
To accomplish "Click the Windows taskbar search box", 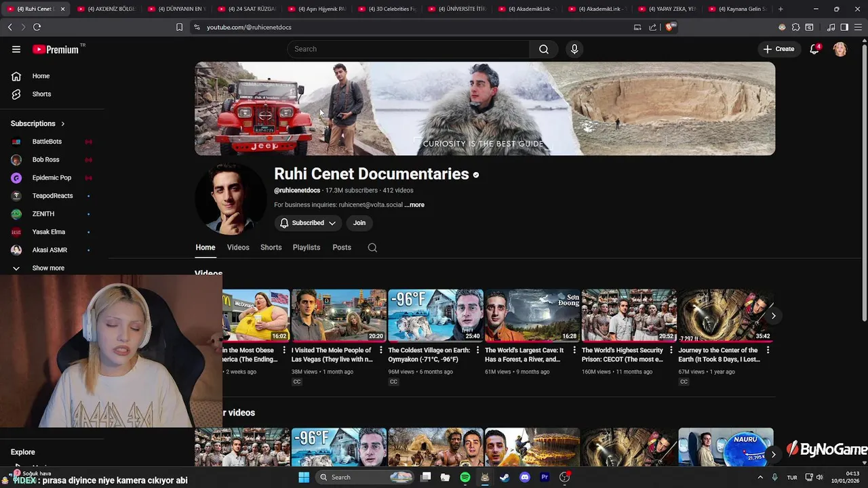I will [365, 477].
